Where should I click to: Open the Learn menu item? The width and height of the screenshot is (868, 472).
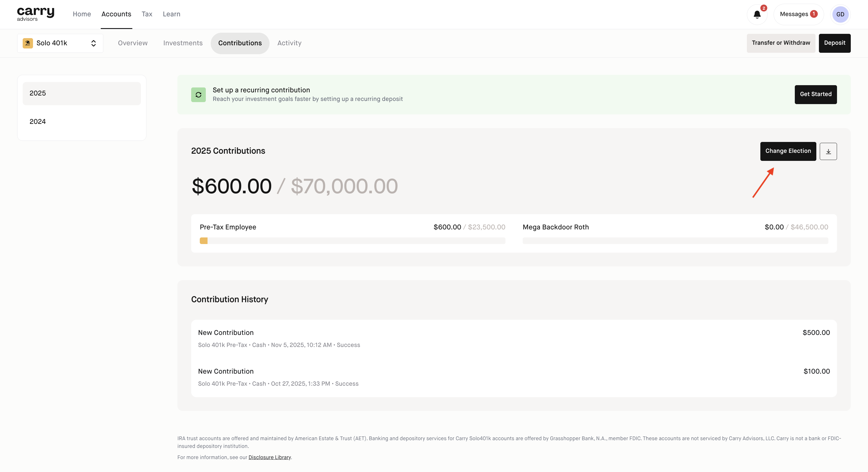point(171,14)
